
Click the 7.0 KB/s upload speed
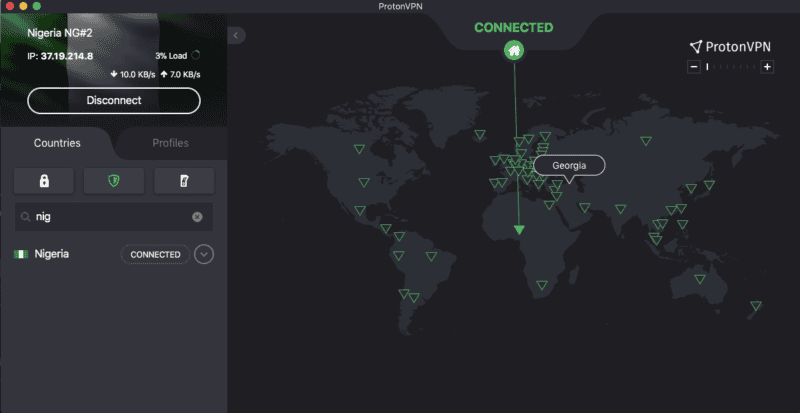(x=180, y=75)
